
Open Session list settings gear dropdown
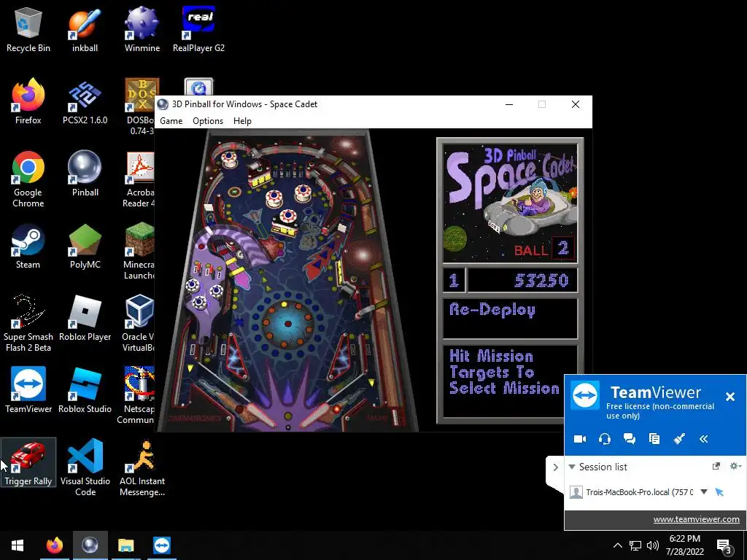735,466
